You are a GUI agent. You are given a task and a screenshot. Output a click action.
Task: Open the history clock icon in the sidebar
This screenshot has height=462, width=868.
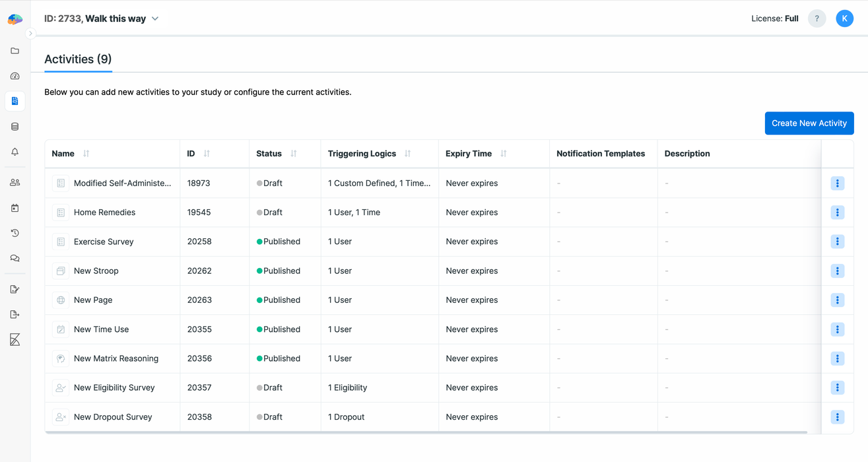click(x=15, y=233)
